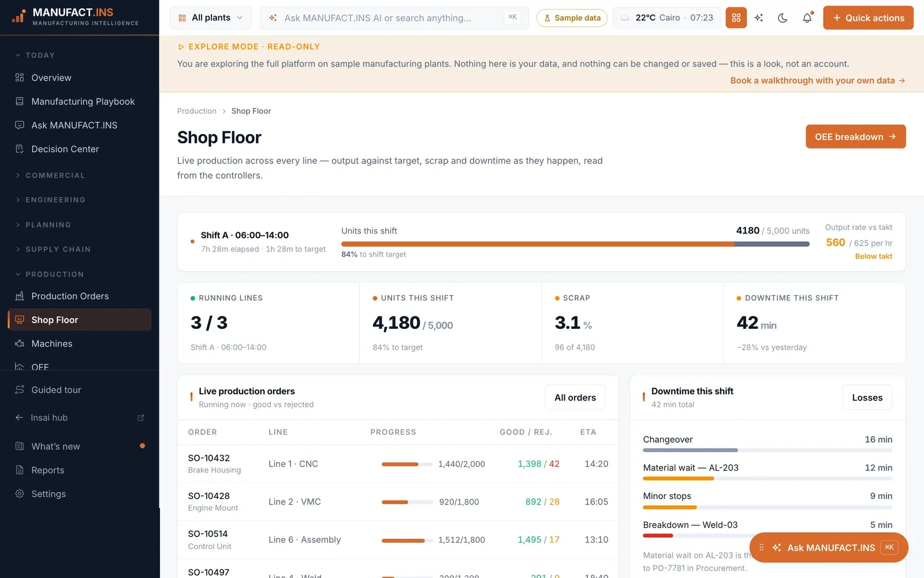Click the AI sparkle icon in top bar
The height and width of the screenshot is (578, 924).
[759, 18]
